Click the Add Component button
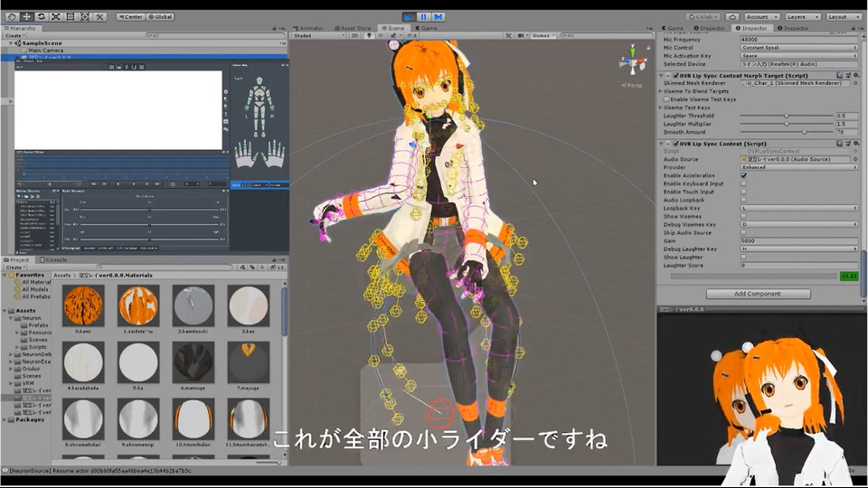868x488 pixels. [758, 294]
